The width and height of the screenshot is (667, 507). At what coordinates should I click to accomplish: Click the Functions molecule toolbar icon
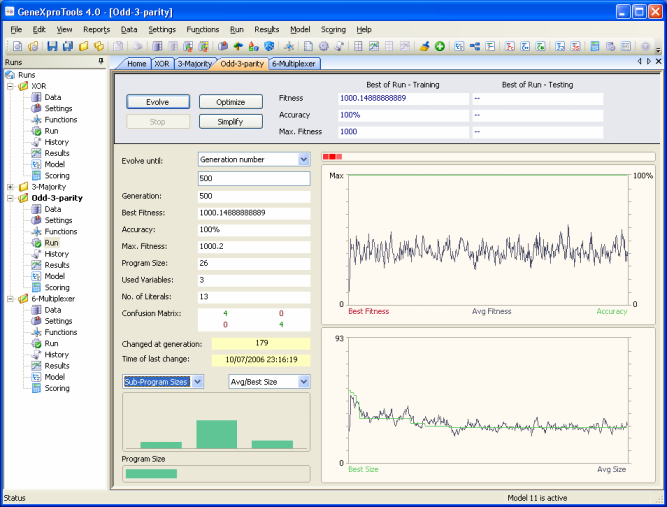pyautogui.click(x=289, y=46)
